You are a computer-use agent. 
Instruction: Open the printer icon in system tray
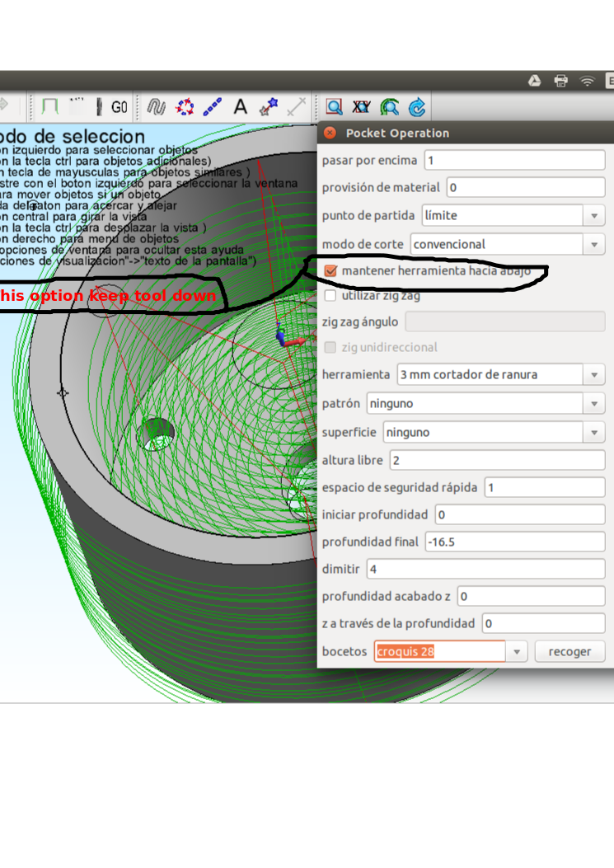(x=561, y=81)
